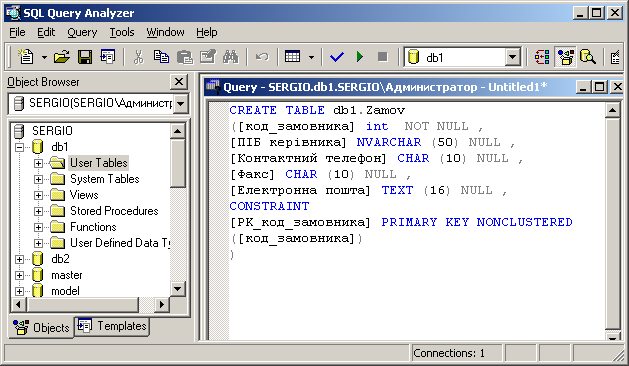Open the SERGIO server connection dropdown
The image size is (629, 366).
(181, 104)
